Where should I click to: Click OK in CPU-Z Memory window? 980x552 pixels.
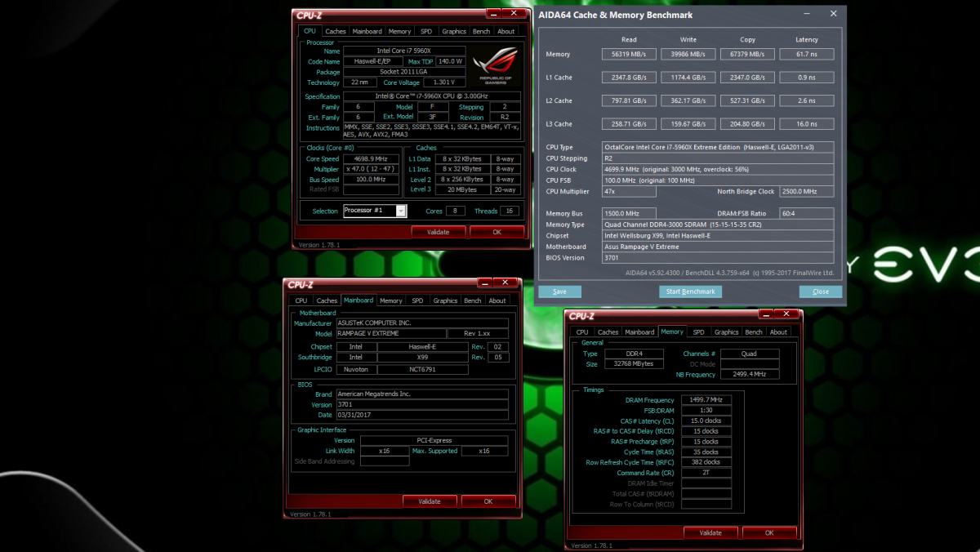pos(769,532)
